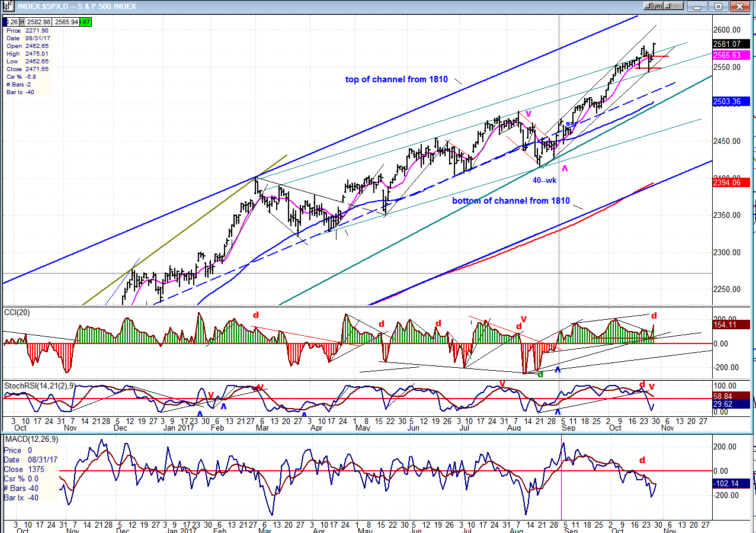Click the Date 08/31/17 price data row

click(28, 38)
